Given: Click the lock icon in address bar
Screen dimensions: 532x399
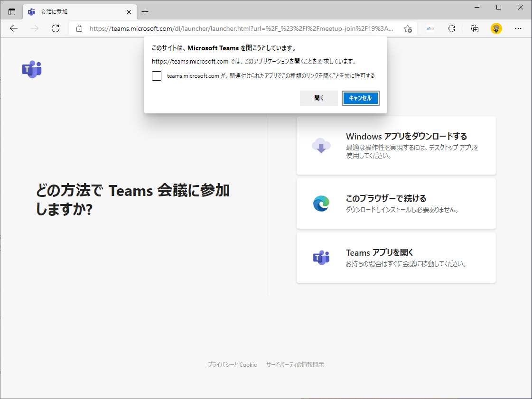Looking at the screenshot, I should [79, 28].
